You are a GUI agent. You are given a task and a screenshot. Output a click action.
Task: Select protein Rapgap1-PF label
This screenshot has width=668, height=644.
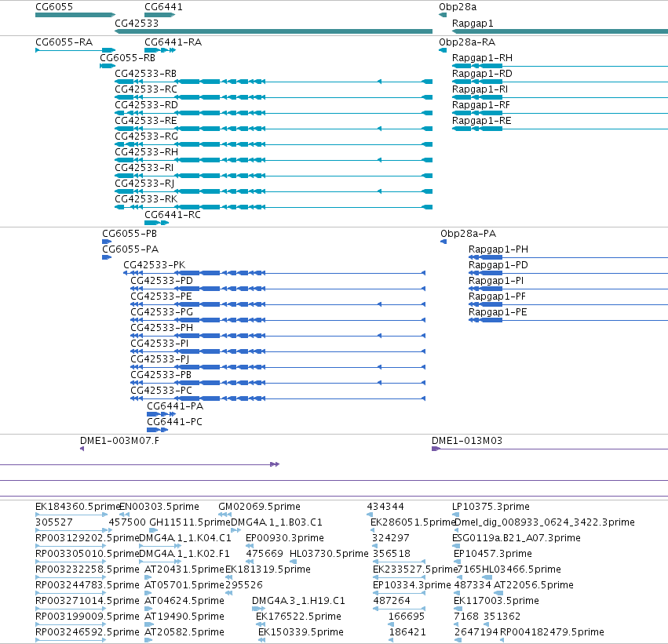point(497,297)
